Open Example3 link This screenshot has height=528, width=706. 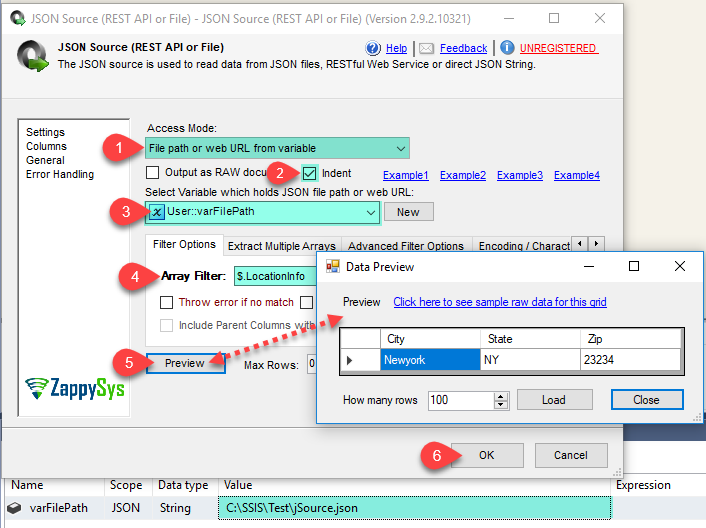[520, 175]
